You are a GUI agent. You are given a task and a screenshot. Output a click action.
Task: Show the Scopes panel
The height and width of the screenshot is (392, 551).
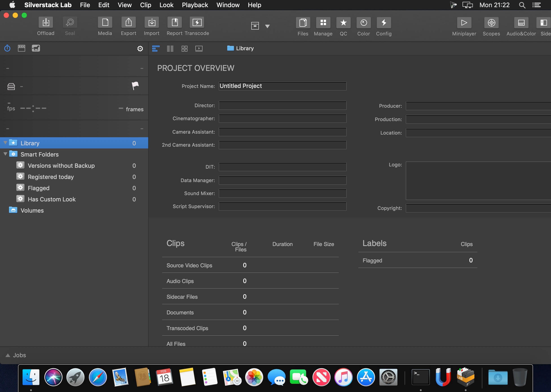(491, 23)
